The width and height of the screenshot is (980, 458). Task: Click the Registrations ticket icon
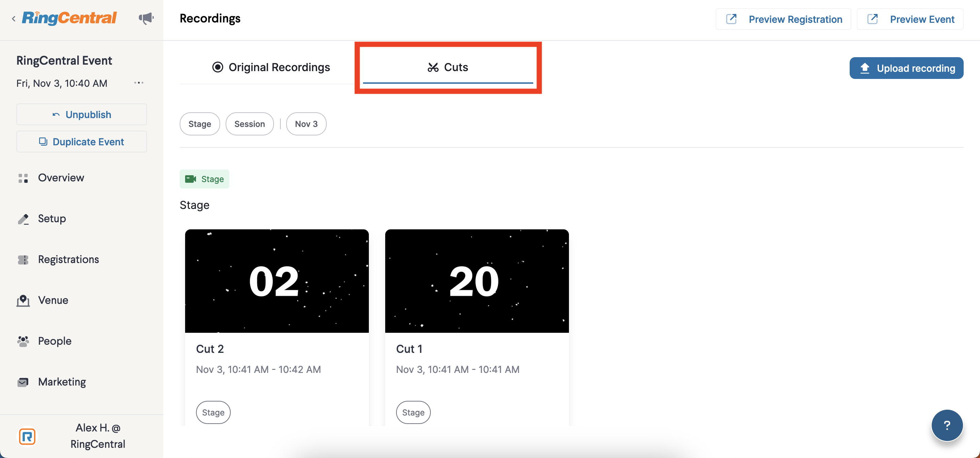click(23, 259)
